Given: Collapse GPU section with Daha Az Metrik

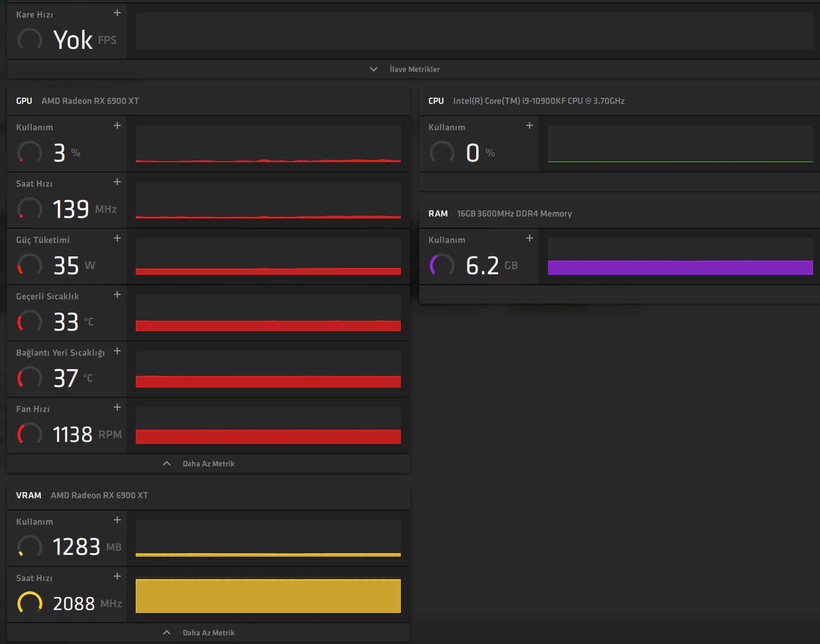Looking at the screenshot, I should [x=199, y=463].
